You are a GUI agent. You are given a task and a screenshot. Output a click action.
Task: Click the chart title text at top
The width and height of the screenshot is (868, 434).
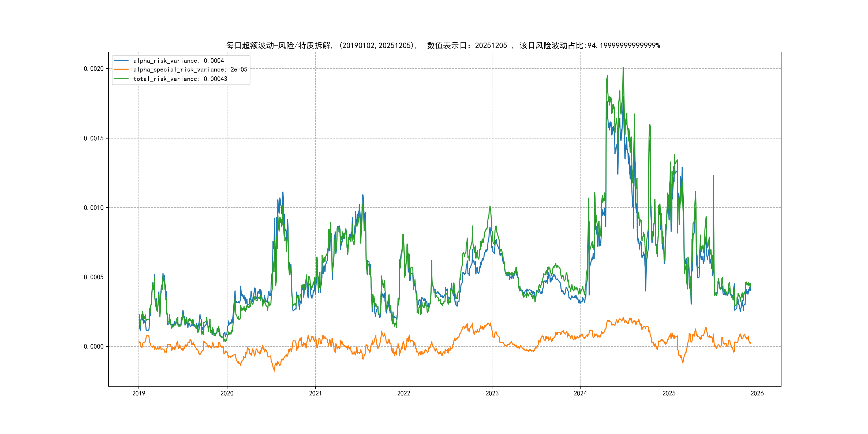click(443, 46)
